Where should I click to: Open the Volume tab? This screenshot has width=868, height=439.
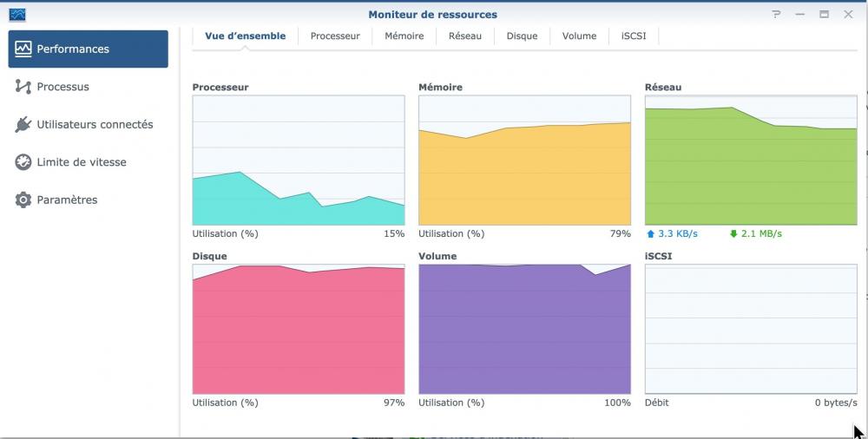pyautogui.click(x=579, y=36)
